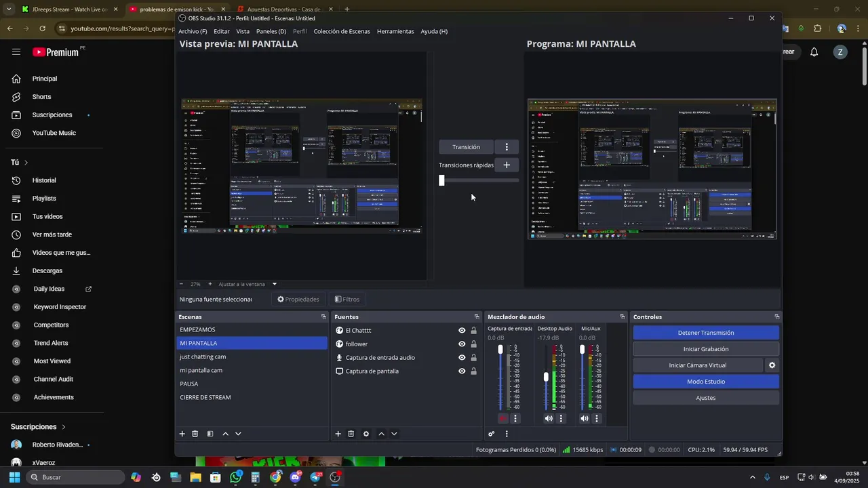This screenshot has width=868, height=488.
Task: Move selected scene up
Action: click(225, 434)
